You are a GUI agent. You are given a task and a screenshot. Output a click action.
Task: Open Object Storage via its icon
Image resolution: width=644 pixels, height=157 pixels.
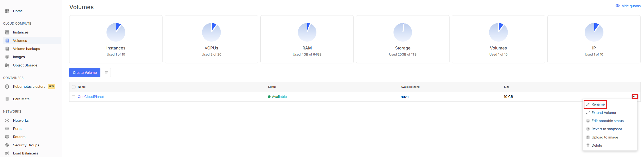(x=7, y=65)
